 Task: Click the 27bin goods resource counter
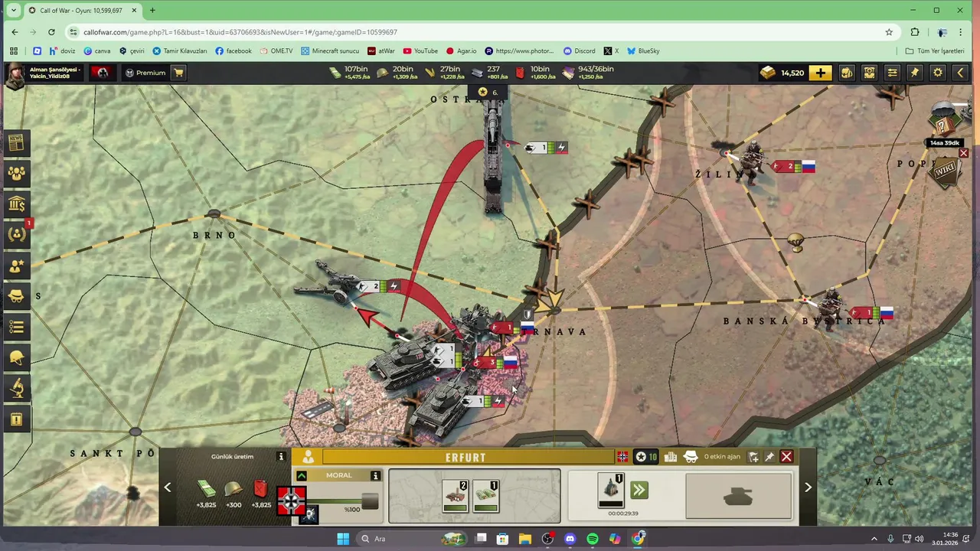(444, 73)
